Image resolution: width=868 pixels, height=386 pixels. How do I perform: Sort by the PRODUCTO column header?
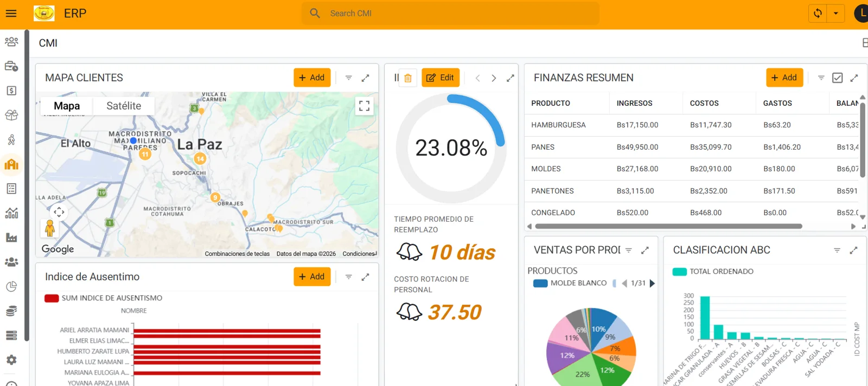[551, 103]
